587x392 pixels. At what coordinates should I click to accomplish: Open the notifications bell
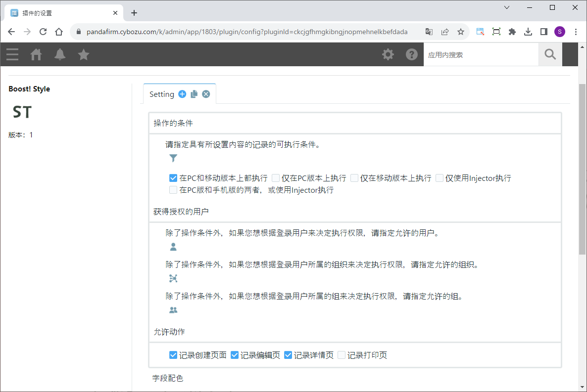point(60,54)
